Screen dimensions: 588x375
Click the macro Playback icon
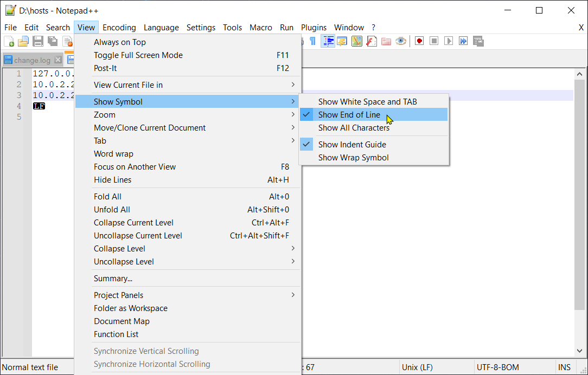click(449, 41)
